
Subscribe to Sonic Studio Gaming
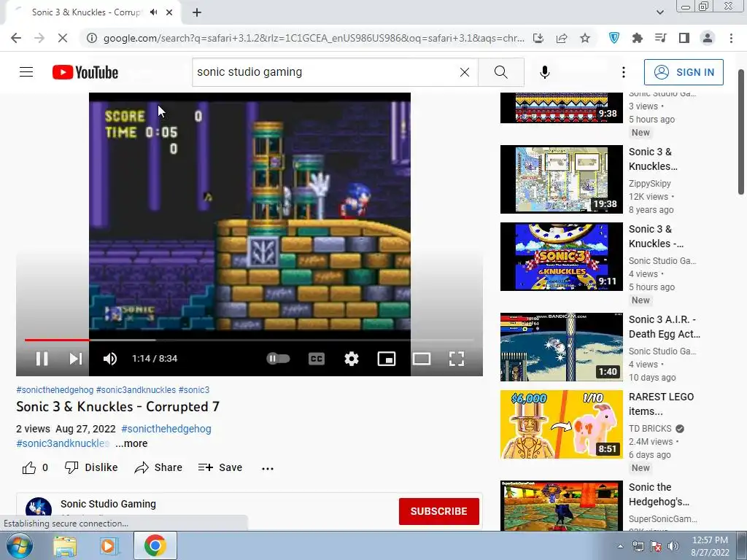tap(438, 511)
